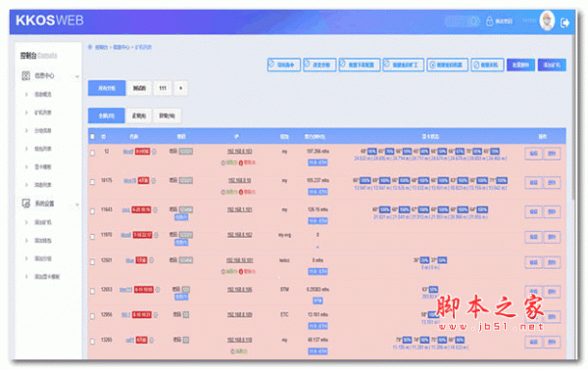Open the IP link 192.168.0.106
The width and height of the screenshot is (588, 370).
click(x=239, y=290)
